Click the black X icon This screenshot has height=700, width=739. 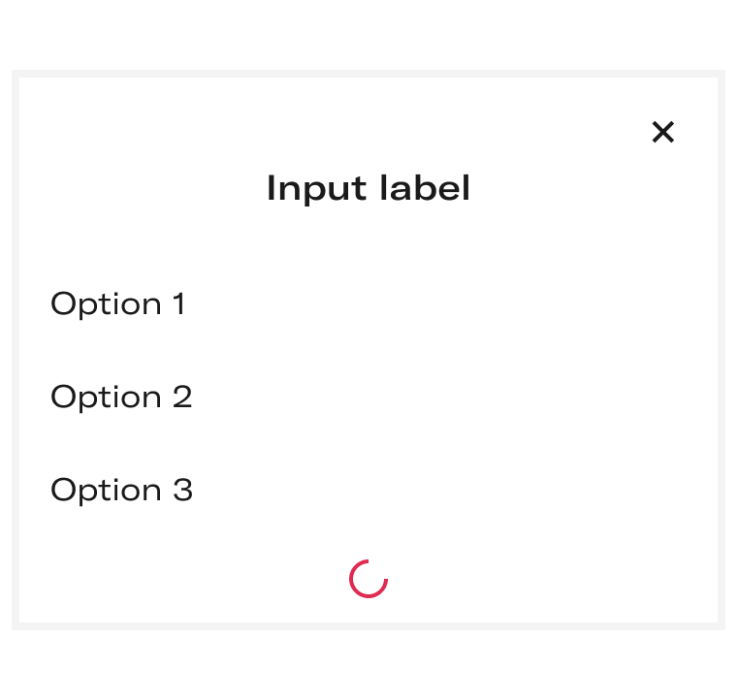tap(663, 132)
